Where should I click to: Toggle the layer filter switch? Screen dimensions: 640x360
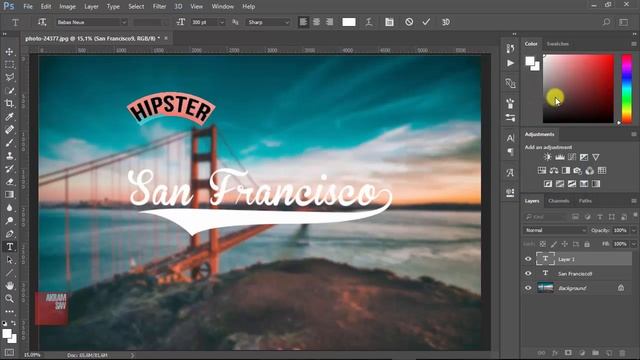635,216
